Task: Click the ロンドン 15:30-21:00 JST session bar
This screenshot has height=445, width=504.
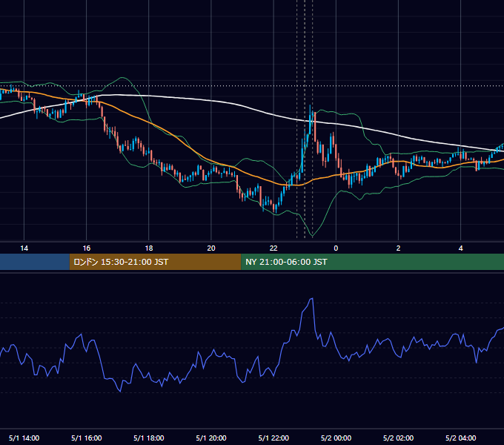Action: point(155,262)
